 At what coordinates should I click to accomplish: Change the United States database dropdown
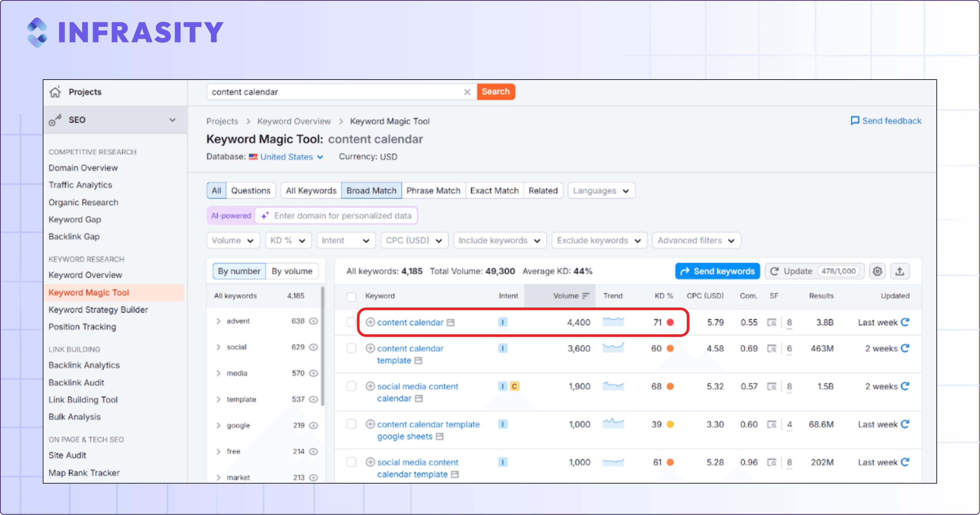(286, 157)
